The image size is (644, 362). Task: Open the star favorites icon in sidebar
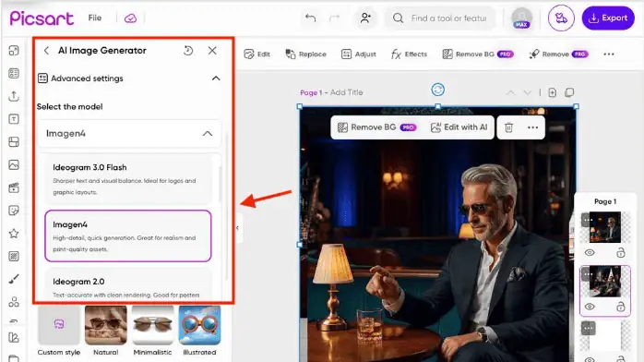[x=14, y=234]
